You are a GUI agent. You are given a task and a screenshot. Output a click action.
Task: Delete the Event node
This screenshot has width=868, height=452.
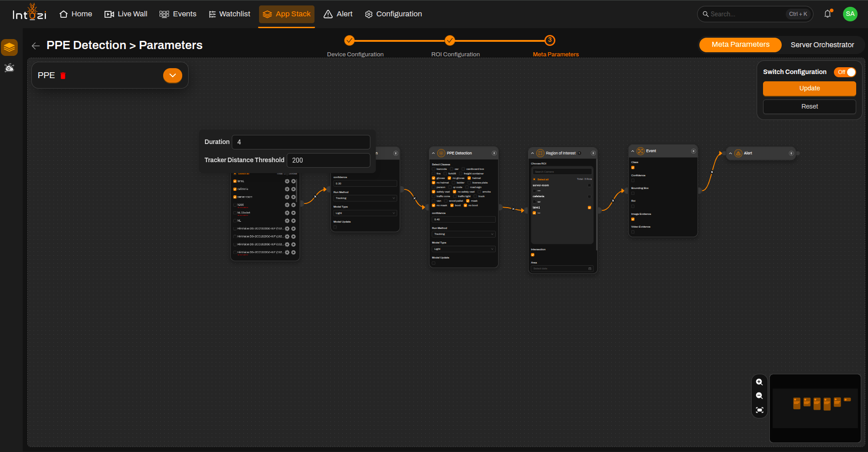[x=693, y=151]
